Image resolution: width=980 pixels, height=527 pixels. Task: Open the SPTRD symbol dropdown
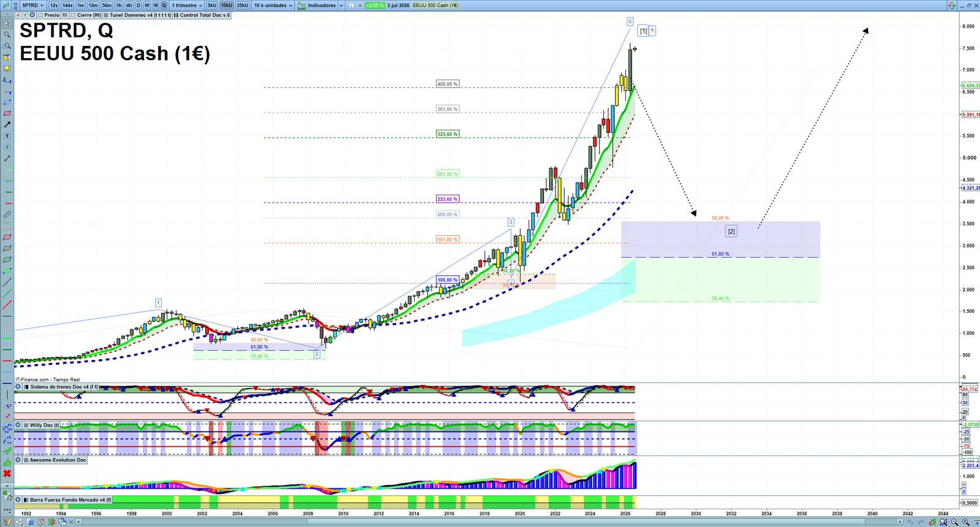[x=33, y=6]
